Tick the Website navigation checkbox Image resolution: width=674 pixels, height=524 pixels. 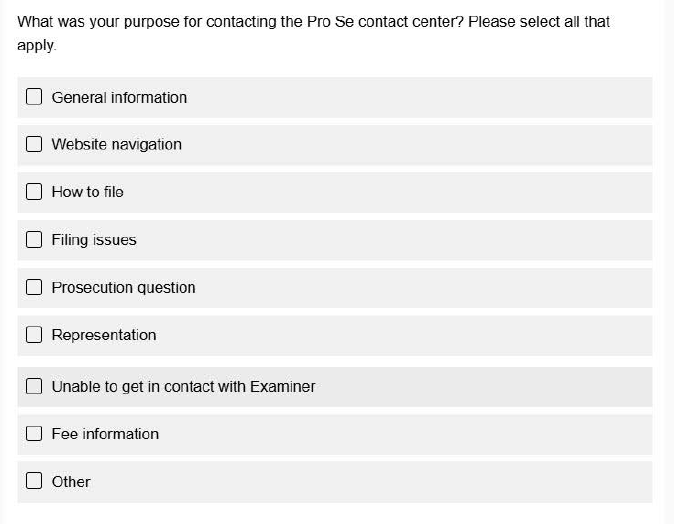click(34, 144)
